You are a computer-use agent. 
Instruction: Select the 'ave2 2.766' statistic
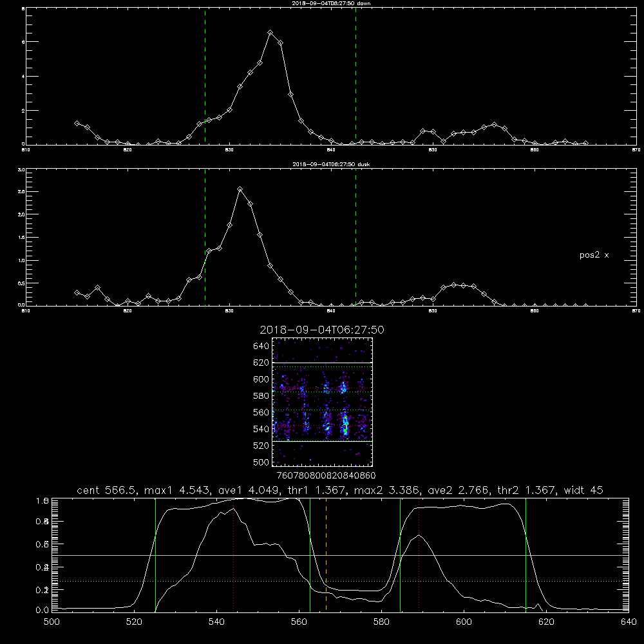[459, 490]
